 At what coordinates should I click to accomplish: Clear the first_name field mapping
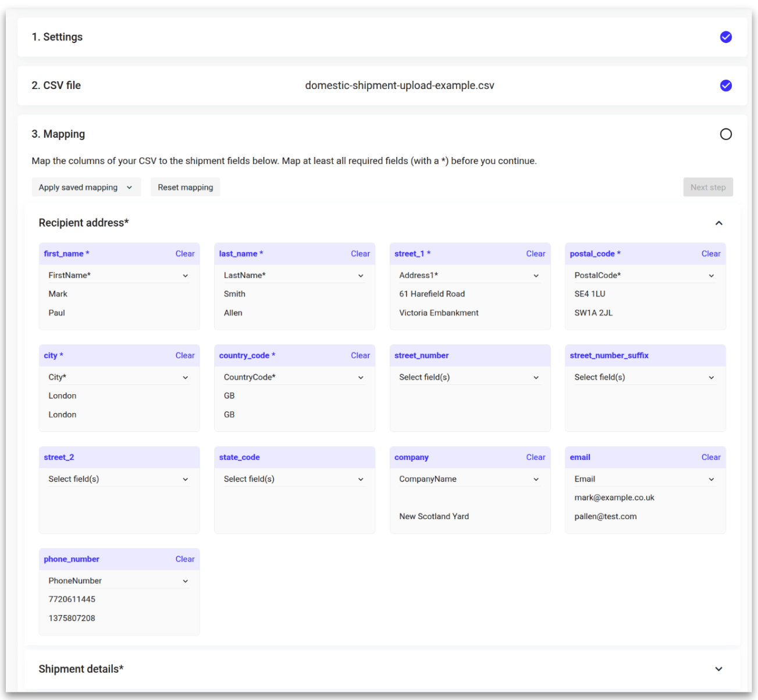[x=185, y=254]
